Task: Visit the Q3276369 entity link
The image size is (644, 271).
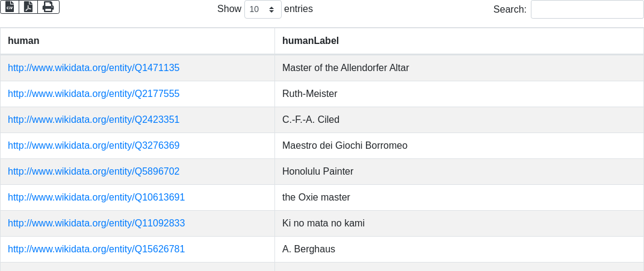Action: [94, 146]
